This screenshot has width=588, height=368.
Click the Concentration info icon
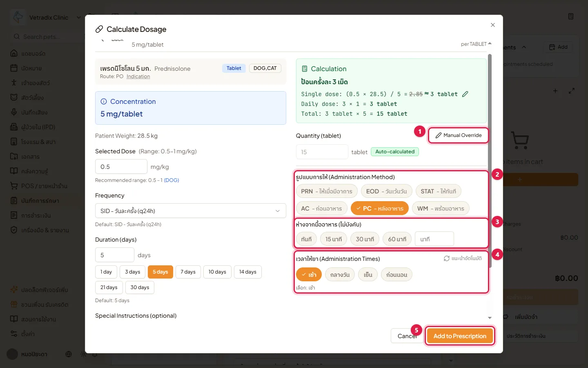(x=104, y=101)
